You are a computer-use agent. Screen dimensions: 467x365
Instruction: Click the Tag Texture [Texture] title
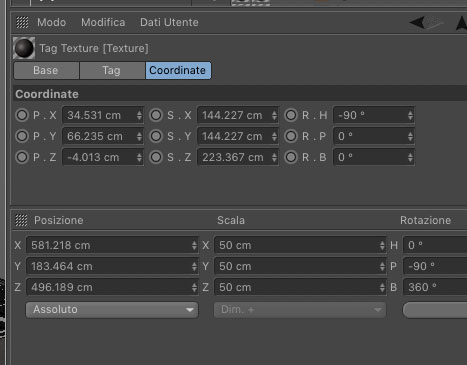[x=94, y=48]
